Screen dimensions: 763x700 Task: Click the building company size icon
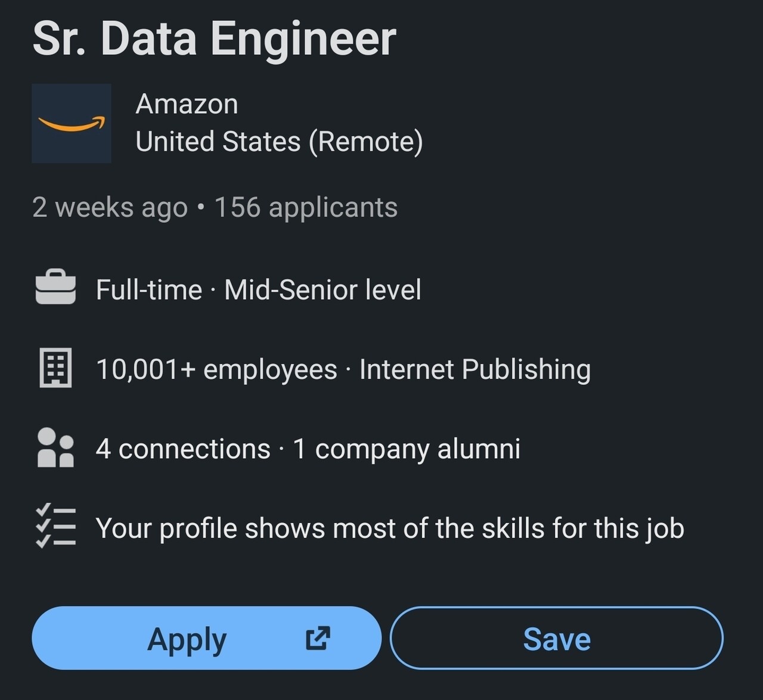(x=55, y=368)
